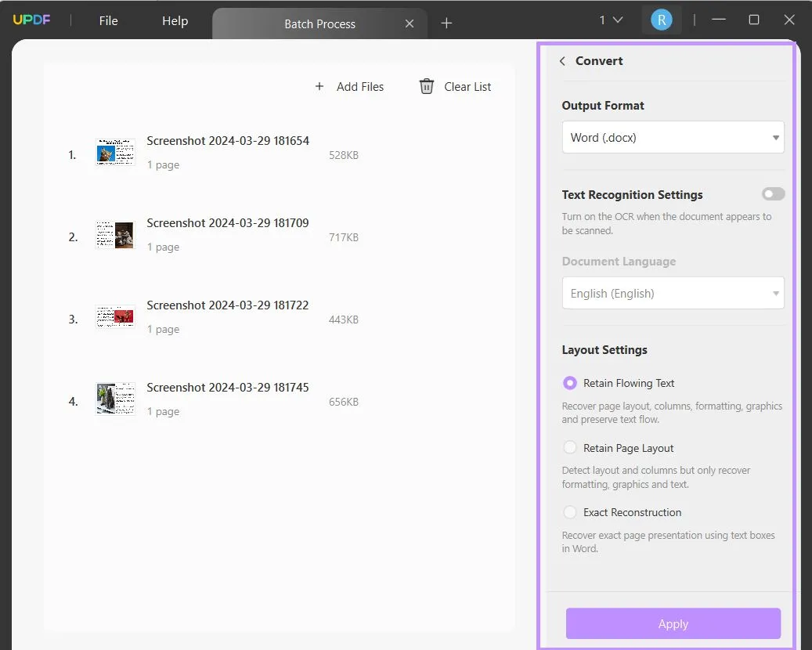Close the Batch Process tab
Viewport: 812px width, 650px height.
(x=409, y=23)
